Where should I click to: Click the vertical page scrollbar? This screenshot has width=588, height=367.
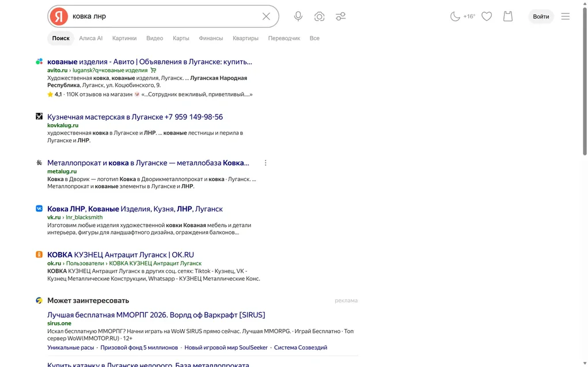click(585, 81)
